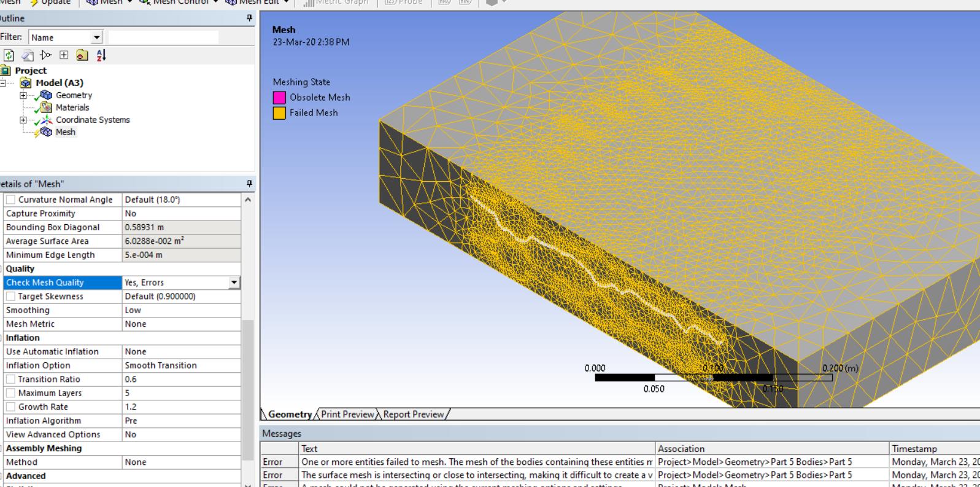Image resolution: width=980 pixels, height=487 pixels.
Task: Toggle the Curvature Normal Angle checkbox
Action: pos(10,200)
